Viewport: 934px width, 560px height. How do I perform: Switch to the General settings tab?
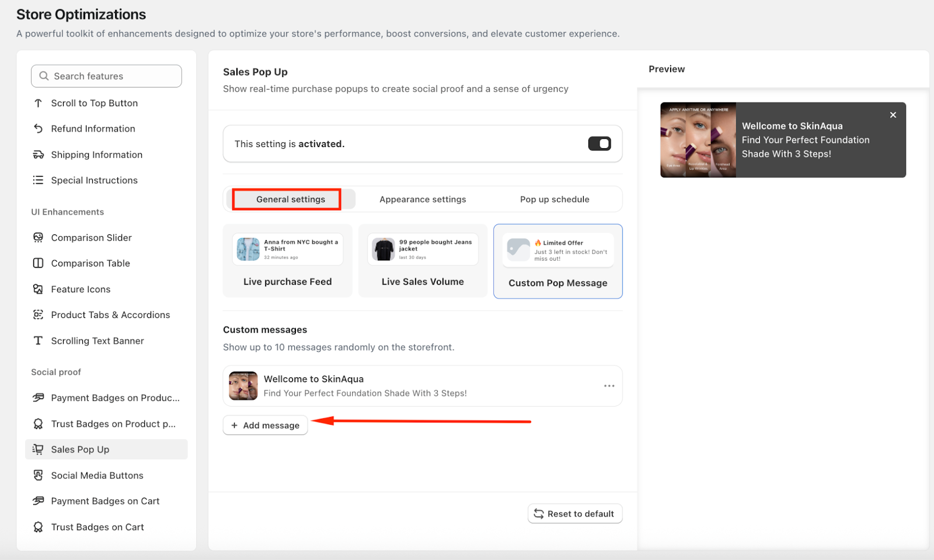coord(291,199)
